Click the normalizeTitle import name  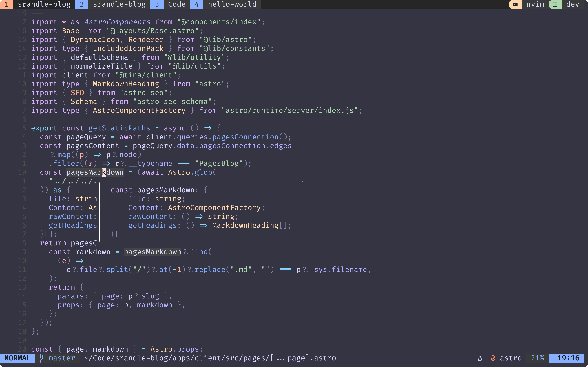click(101, 66)
